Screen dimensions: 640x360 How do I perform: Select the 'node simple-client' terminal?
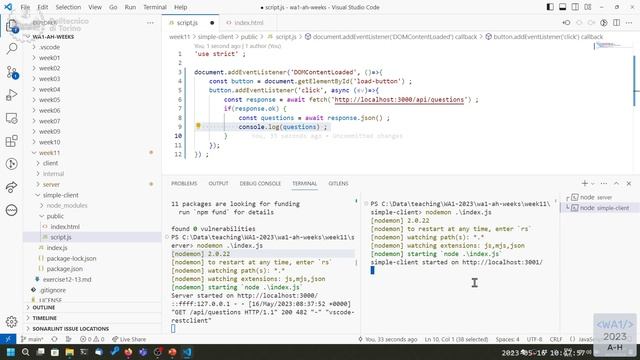(596, 208)
